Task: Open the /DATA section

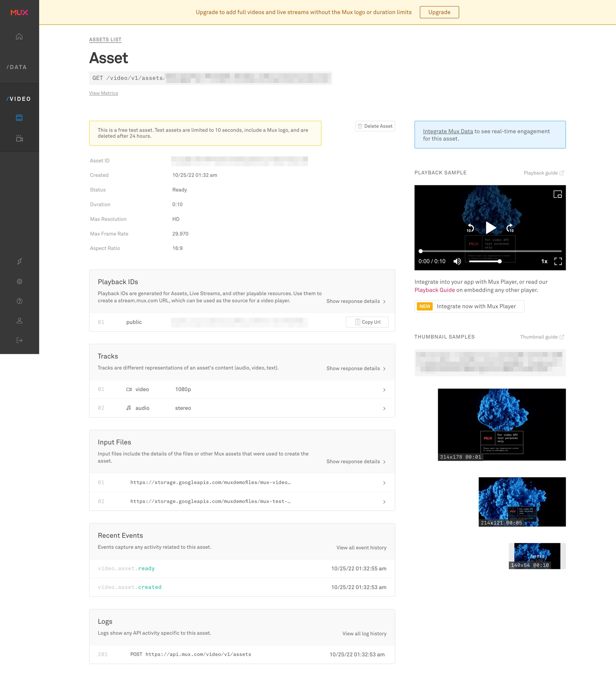Action: pyautogui.click(x=17, y=67)
